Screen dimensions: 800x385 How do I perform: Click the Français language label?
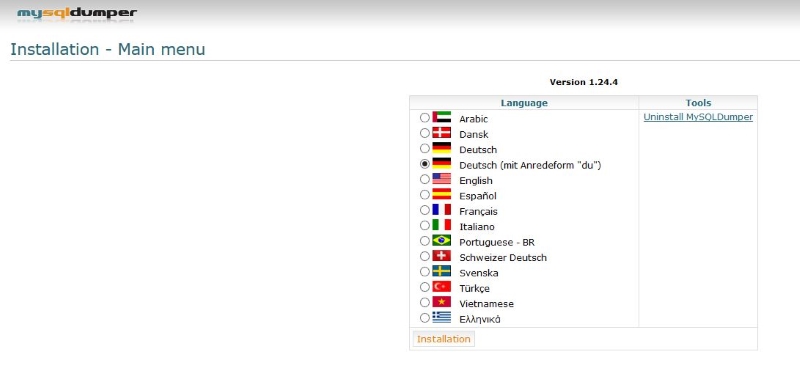pos(478,212)
